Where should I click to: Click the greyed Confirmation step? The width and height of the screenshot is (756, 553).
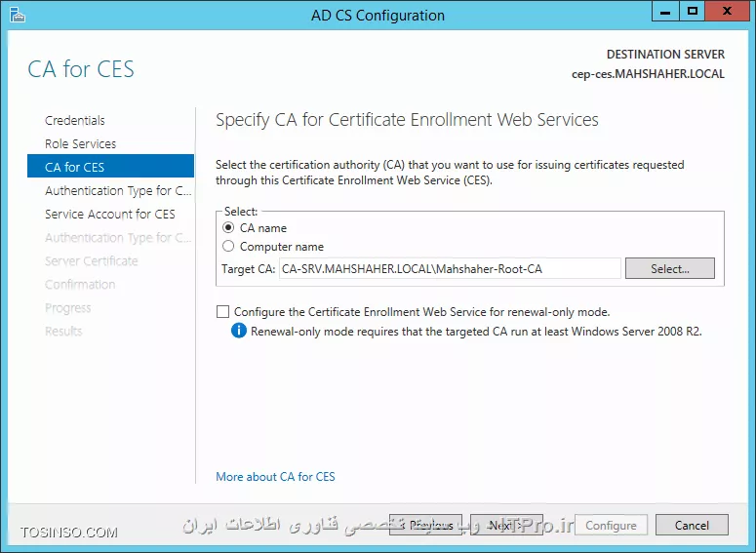[80, 285]
